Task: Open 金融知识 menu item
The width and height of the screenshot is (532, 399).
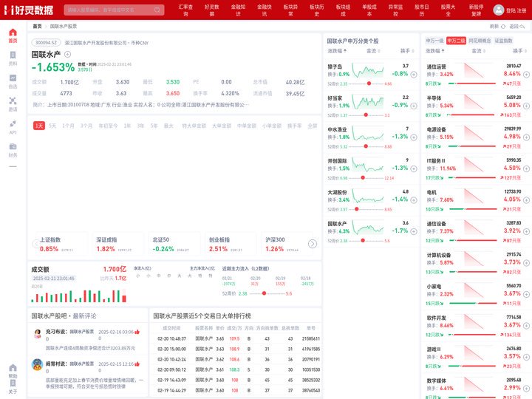Action: [238, 10]
